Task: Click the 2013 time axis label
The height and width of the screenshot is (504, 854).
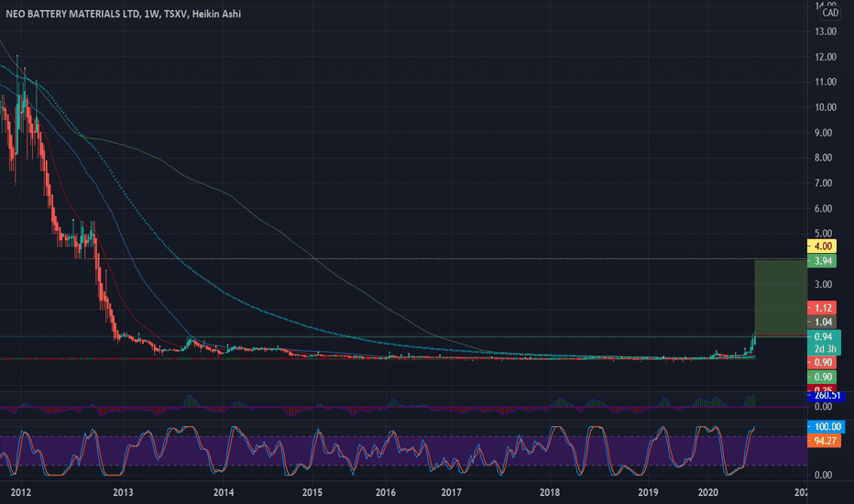Action: click(x=123, y=493)
